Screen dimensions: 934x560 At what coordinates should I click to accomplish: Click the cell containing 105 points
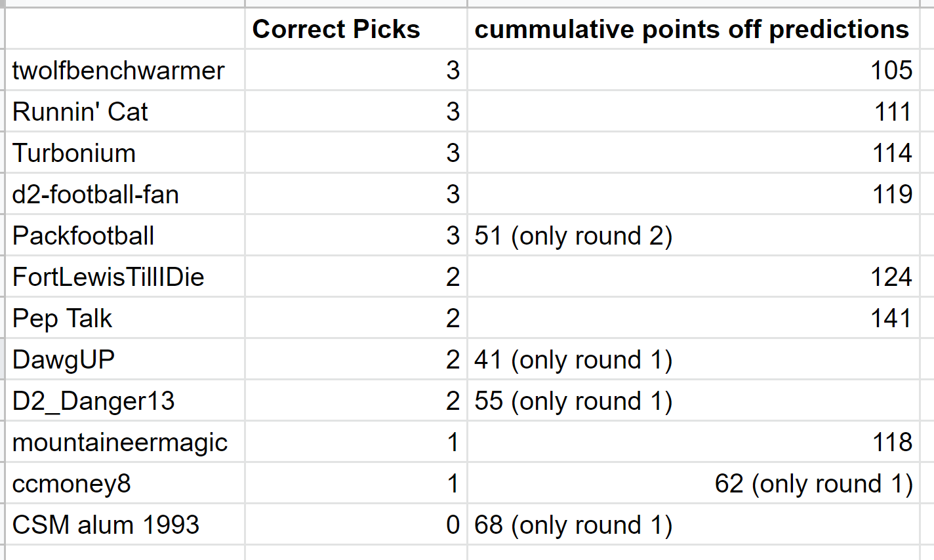pos(694,70)
